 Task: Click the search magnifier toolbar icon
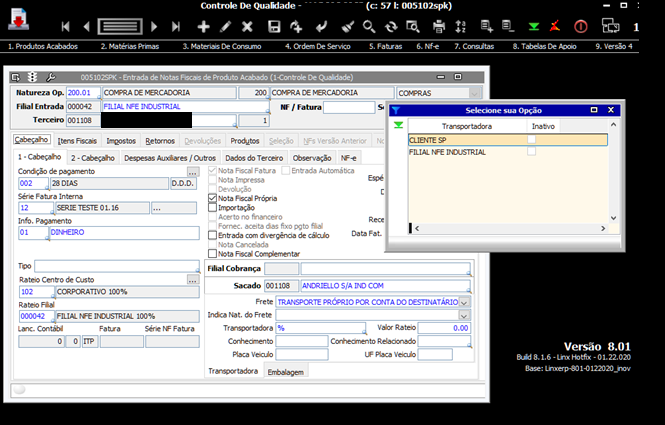point(368,26)
